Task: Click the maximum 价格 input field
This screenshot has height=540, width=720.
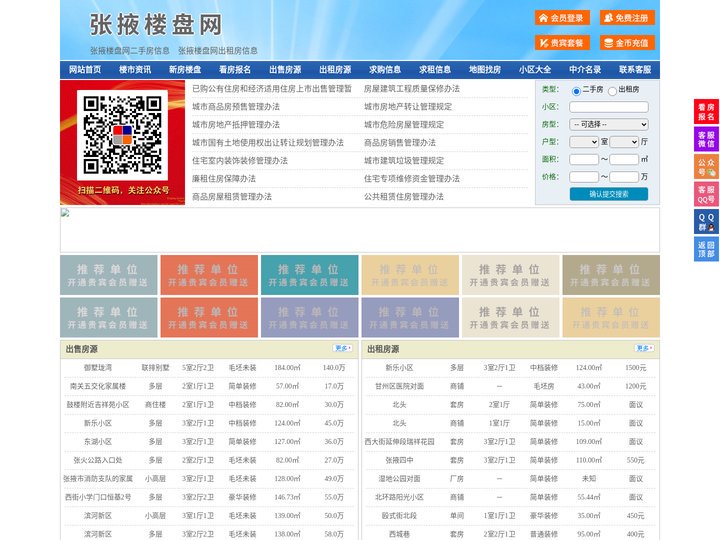Action: click(624, 177)
